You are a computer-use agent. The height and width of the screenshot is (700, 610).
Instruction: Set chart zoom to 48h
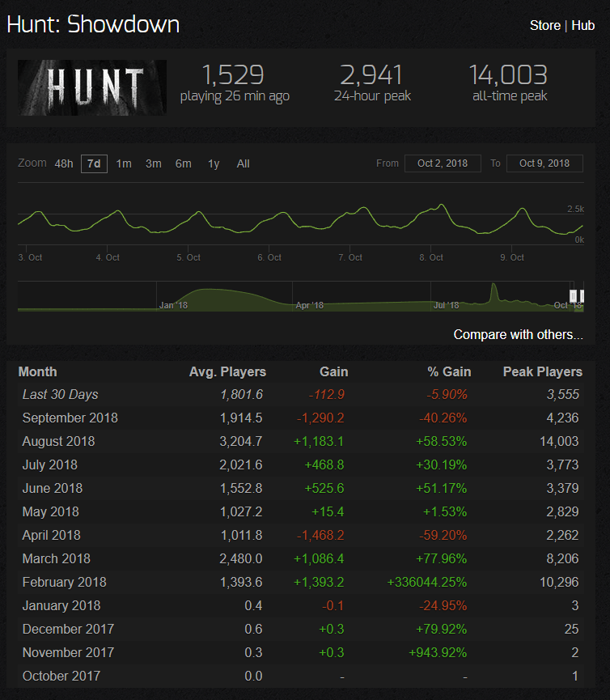[x=64, y=163]
